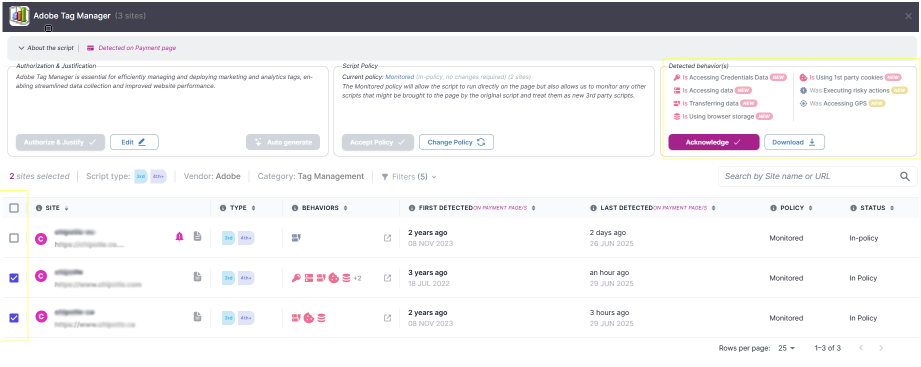Screen dimensions: 921x367
Task: Open behaviors external link in the row detected 2 days ago
Action: coord(387,238)
